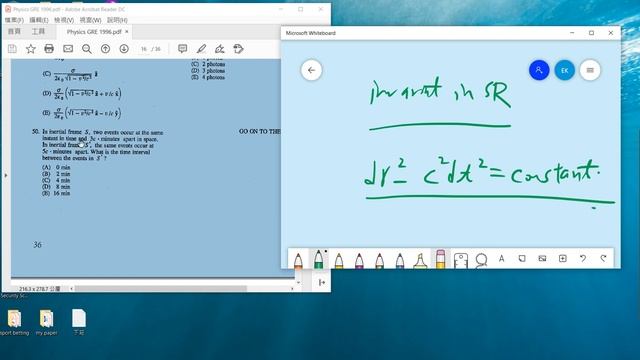Expand the left navigation pane in Acrobat
The image size is (640, 360).
pyautogui.click(x=6, y=176)
